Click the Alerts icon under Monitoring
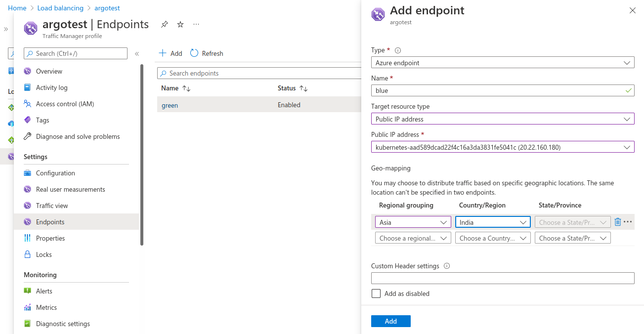The height and width of the screenshot is (334, 644). coord(28,291)
